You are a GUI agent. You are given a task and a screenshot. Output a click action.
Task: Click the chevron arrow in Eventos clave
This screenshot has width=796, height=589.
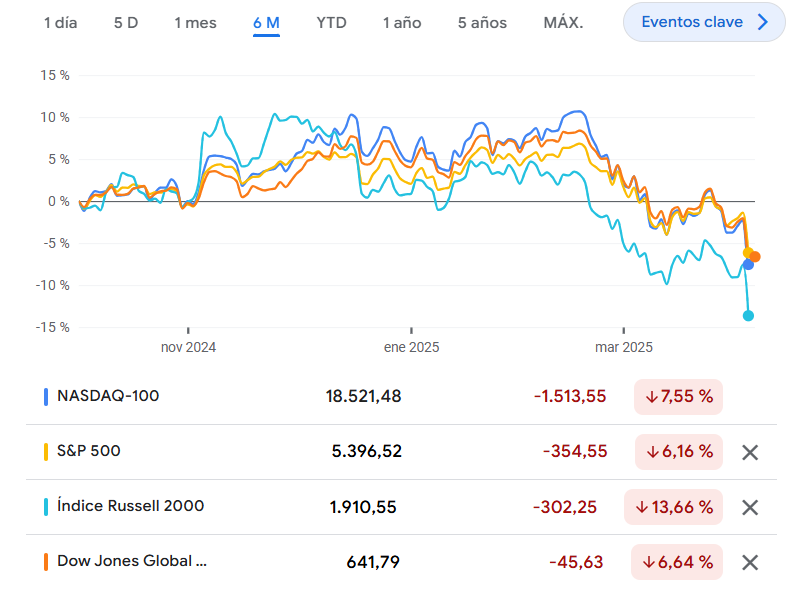(x=762, y=22)
